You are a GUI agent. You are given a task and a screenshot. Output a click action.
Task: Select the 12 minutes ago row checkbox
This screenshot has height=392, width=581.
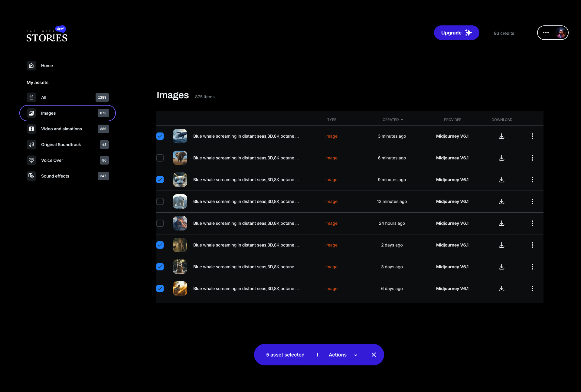click(x=160, y=201)
